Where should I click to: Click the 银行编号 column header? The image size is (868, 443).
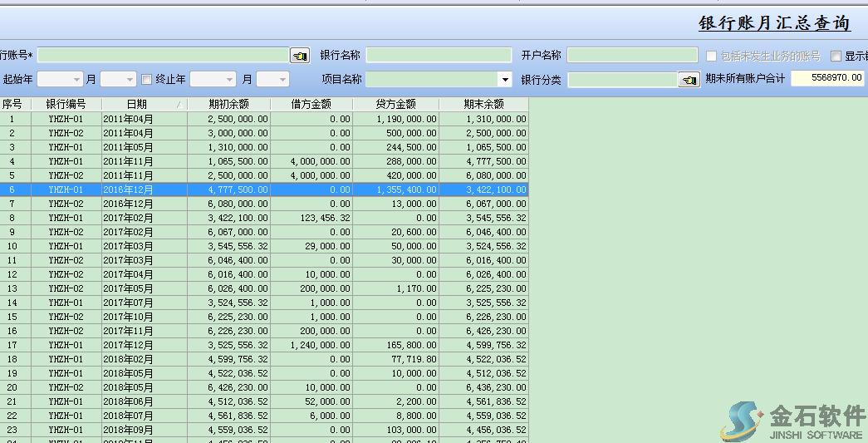point(66,105)
